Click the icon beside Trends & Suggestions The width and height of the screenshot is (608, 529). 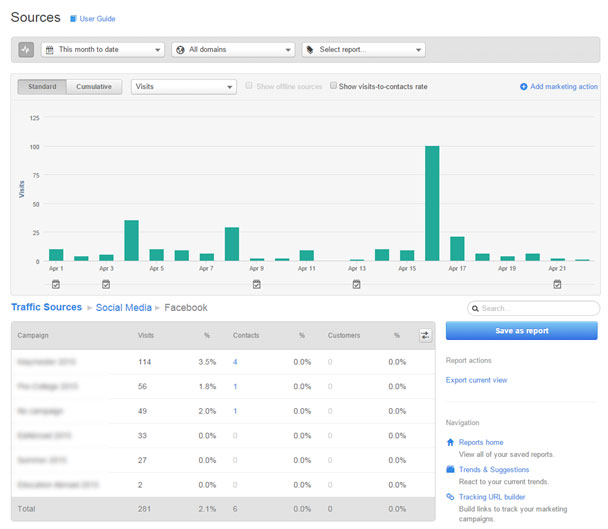click(450, 469)
